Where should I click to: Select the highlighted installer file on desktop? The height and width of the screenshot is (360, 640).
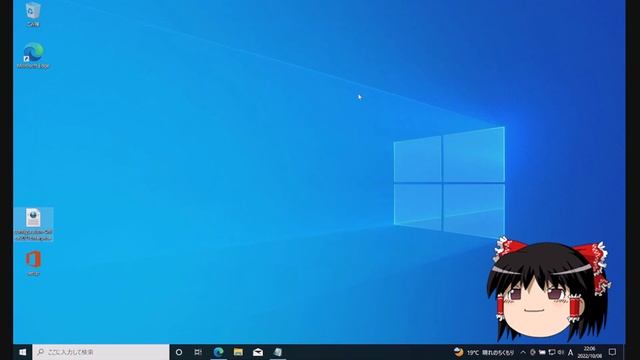[x=33, y=224]
